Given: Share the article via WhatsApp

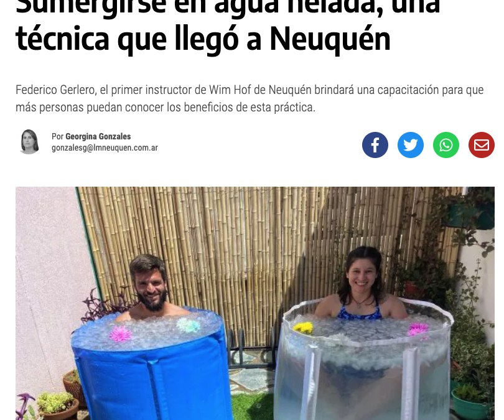Looking at the screenshot, I should point(446,145).
